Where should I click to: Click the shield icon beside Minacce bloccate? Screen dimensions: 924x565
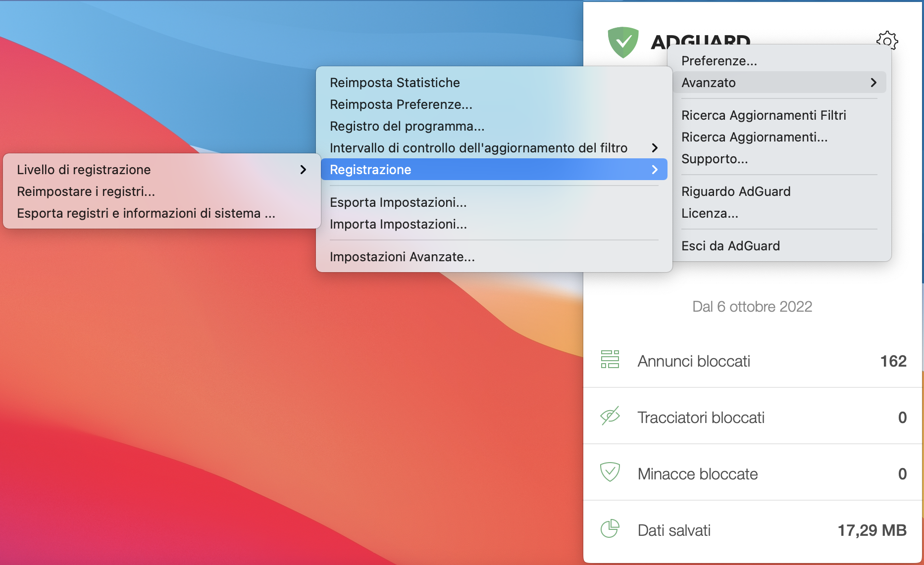pyautogui.click(x=610, y=472)
